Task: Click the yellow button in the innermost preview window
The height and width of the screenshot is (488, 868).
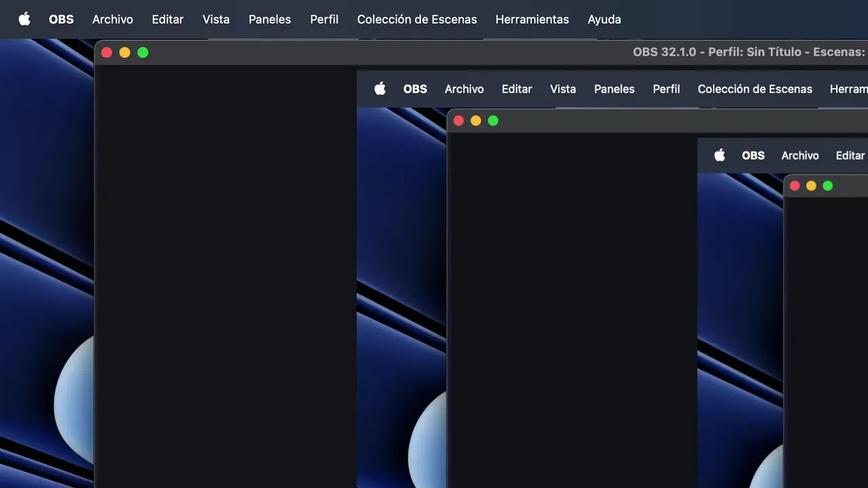Action: [811, 186]
